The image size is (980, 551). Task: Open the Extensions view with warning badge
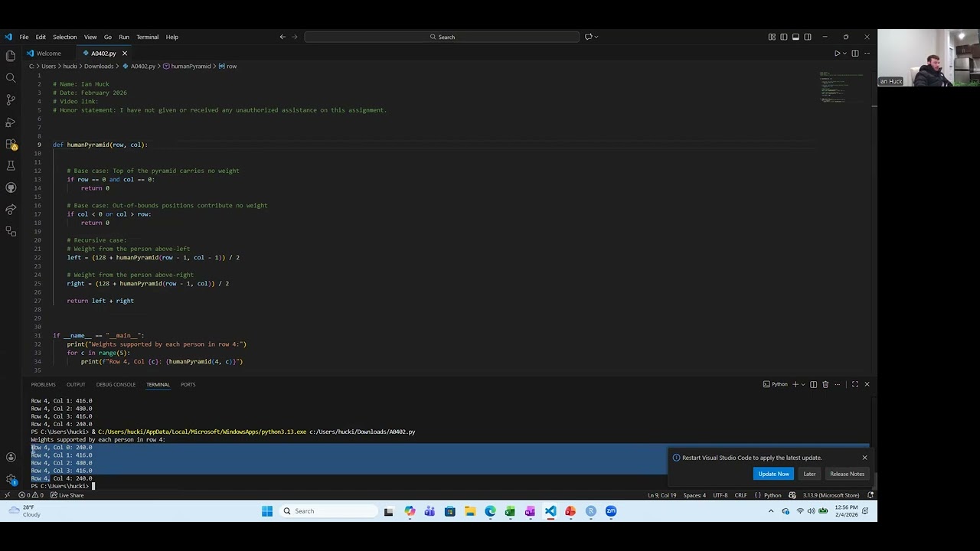click(x=11, y=144)
